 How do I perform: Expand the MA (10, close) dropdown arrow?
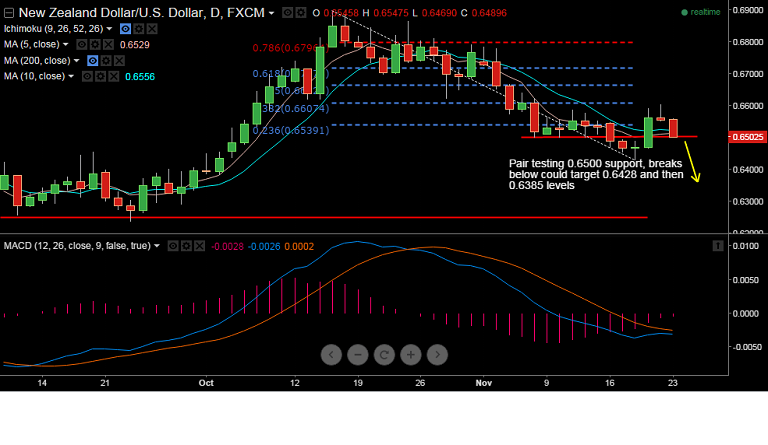pyautogui.click(x=71, y=76)
